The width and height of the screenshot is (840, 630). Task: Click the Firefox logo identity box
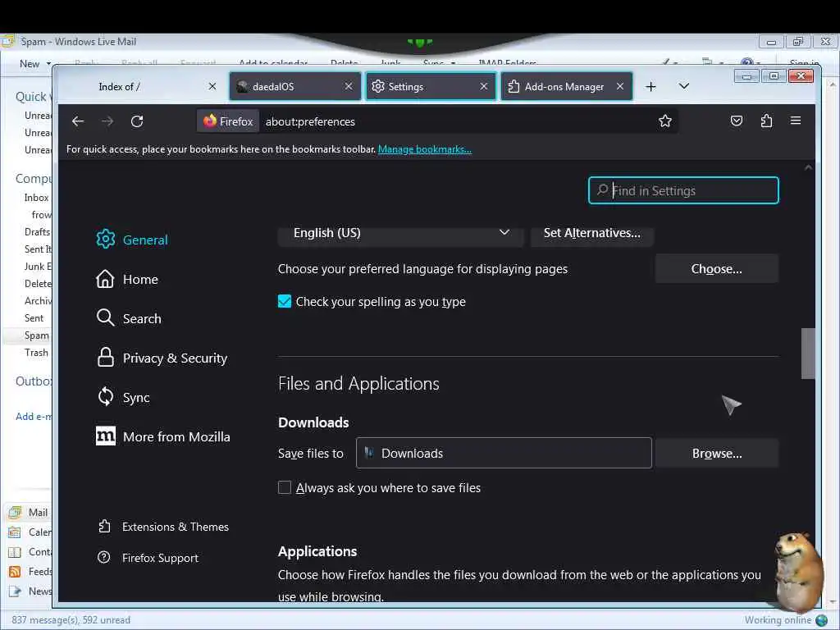pos(228,121)
